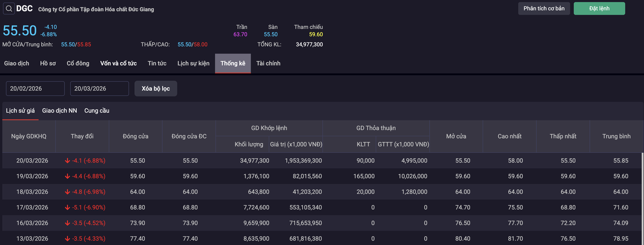Click the Ngày GDKHQ column header
The height and width of the screenshot is (245, 644).
pos(29,136)
